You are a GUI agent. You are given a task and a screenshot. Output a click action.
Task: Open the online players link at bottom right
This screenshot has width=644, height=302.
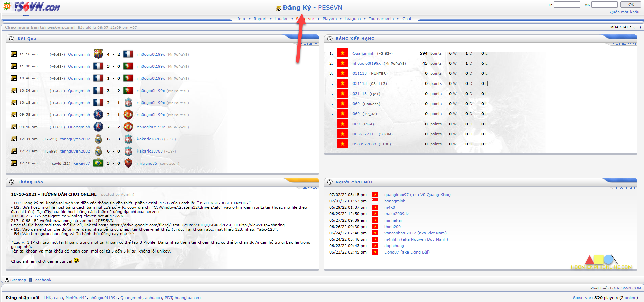631,297
